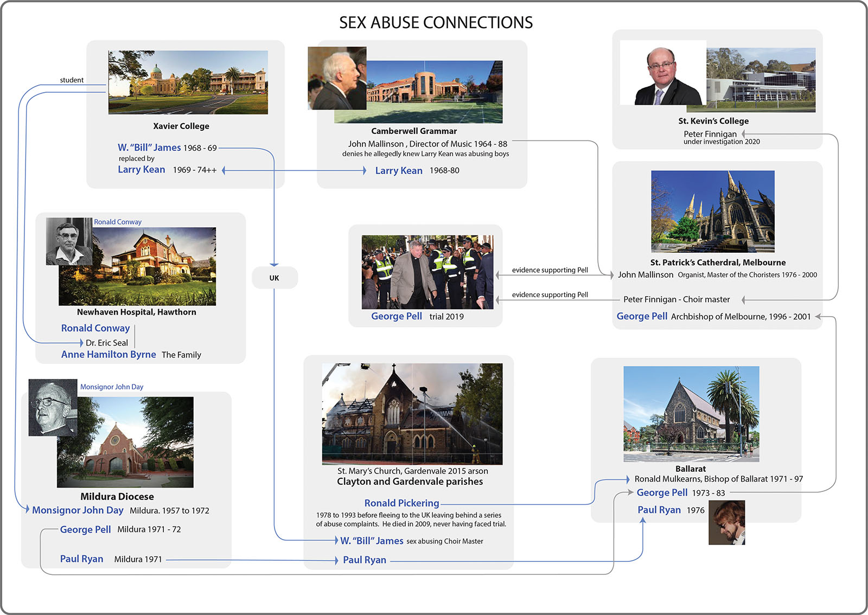Viewport: 868px width, 615px height.
Task: Click W. "Bill" James 1968 - 69
Action: tap(167, 148)
